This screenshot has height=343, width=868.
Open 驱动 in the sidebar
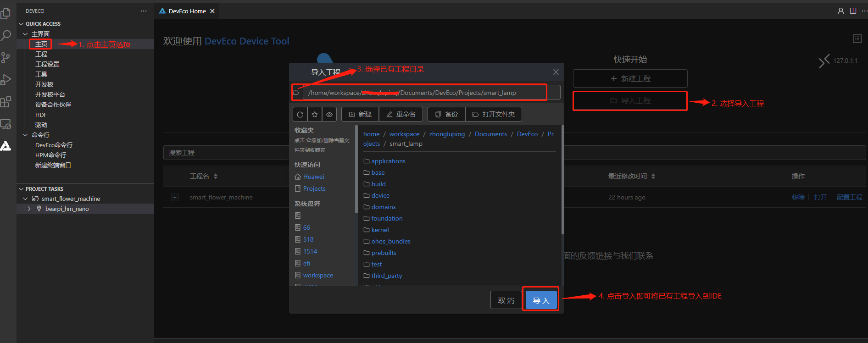(x=41, y=125)
